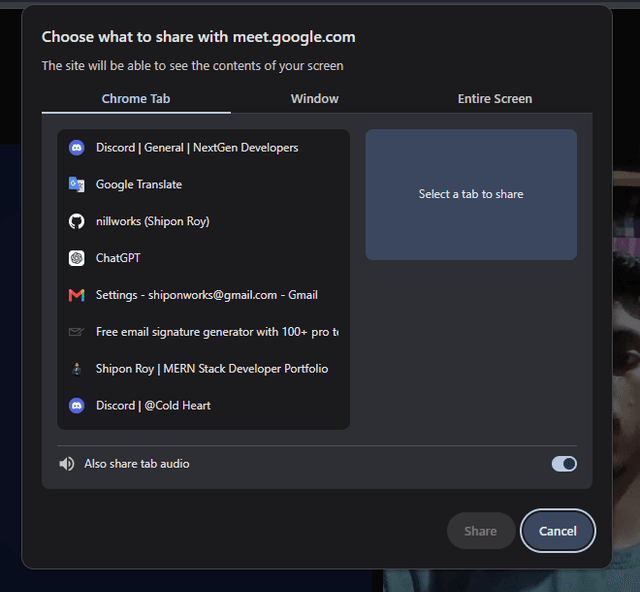Screen dimensions: 640x592
Task: Click the Gmail M icon
Action: pos(76,295)
